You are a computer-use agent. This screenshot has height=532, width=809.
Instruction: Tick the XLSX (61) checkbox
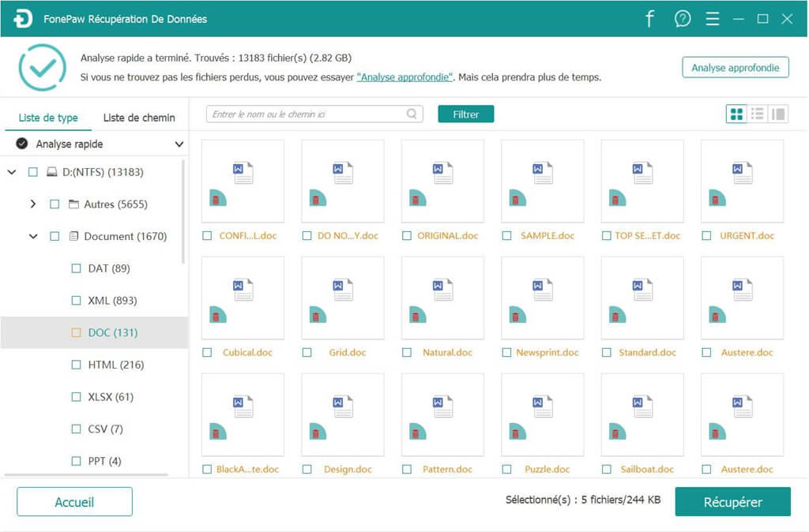[x=77, y=397]
